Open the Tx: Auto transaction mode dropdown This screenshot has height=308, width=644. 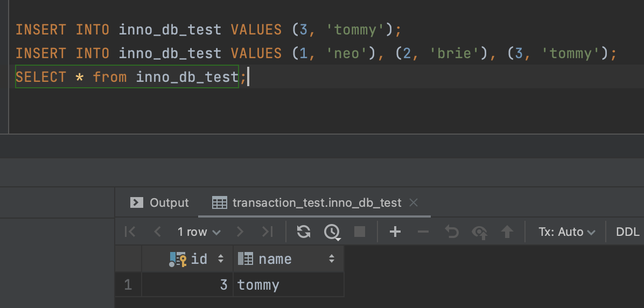566,232
